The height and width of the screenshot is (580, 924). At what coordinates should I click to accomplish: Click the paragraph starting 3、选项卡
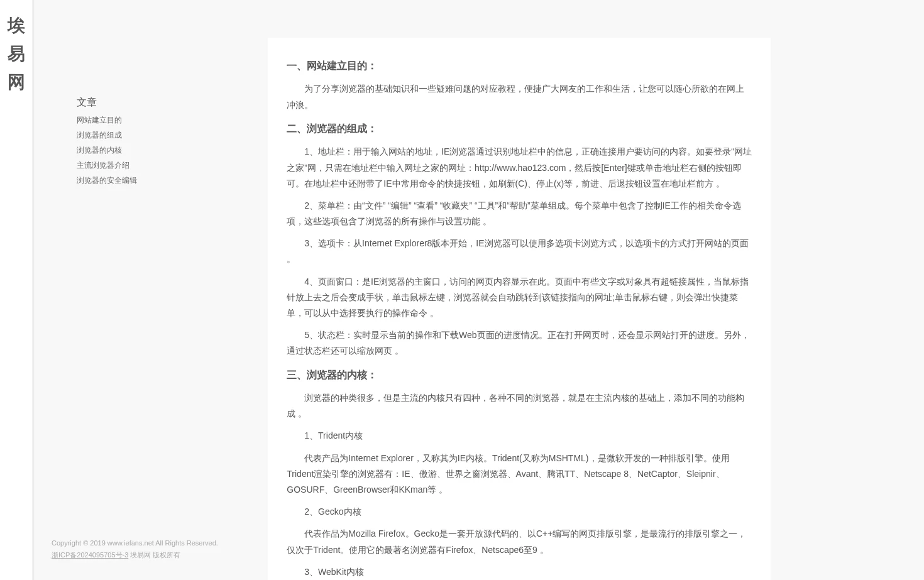coord(519,251)
